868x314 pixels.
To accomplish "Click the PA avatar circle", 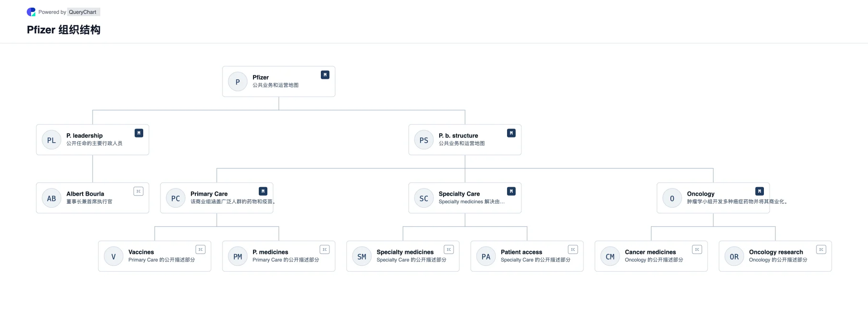I will tap(486, 256).
